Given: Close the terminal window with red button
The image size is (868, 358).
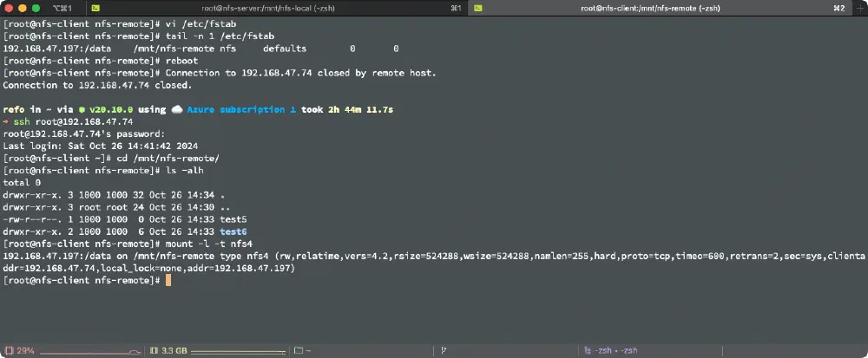Looking at the screenshot, I should [8, 8].
